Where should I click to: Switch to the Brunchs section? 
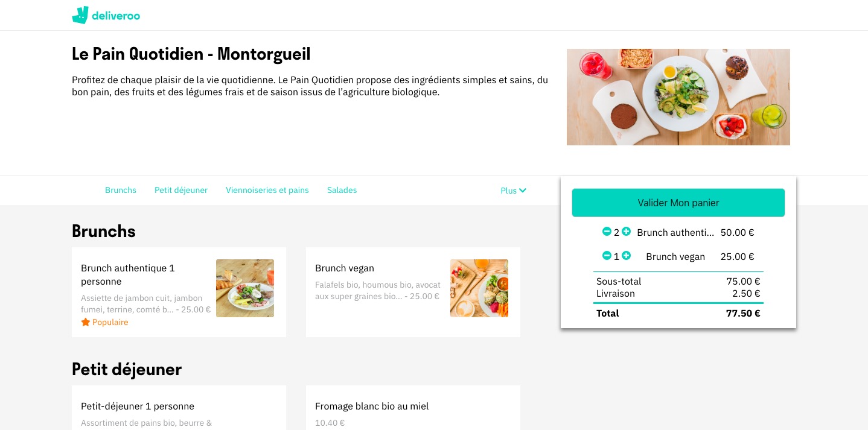[x=121, y=190]
